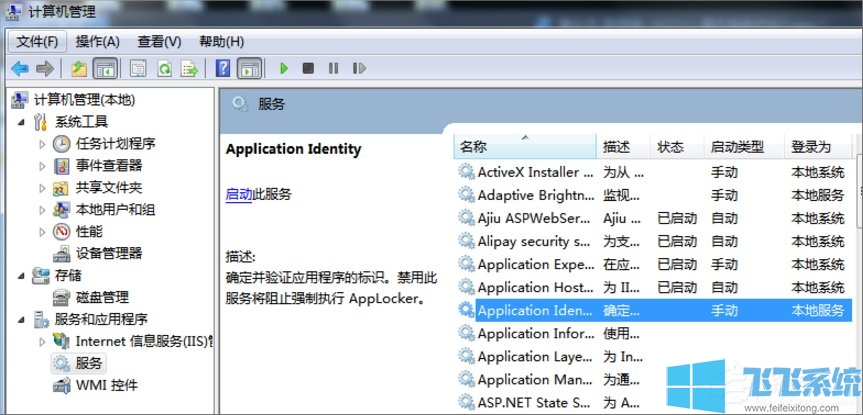
Task: Click the Refresh toolbar icon
Action: [163, 69]
